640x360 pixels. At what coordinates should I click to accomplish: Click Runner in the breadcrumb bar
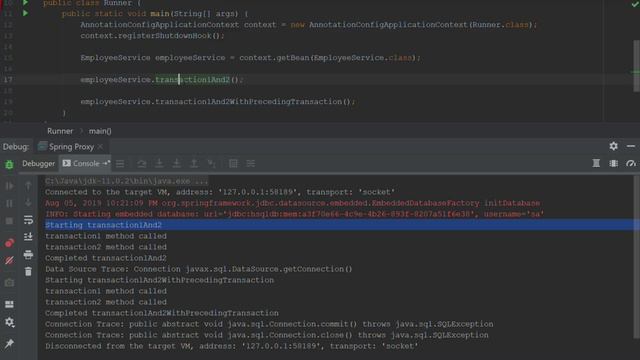60,131
